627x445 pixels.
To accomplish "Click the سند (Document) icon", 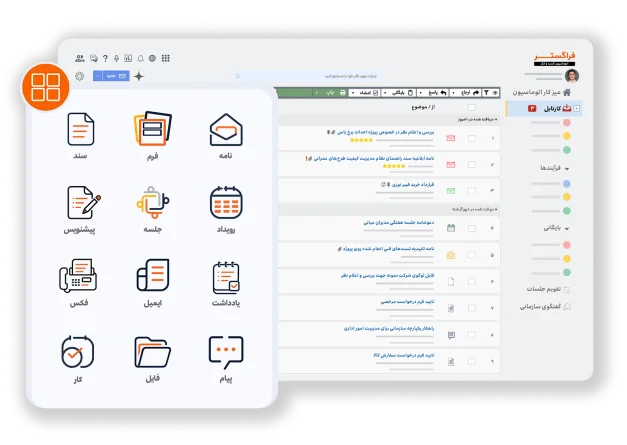I will pos(81,130).
